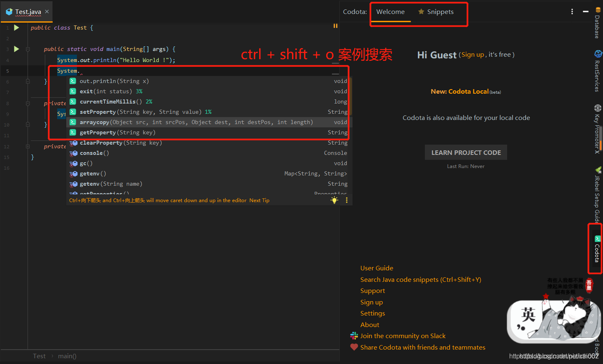
Task: Open the Database tool window
Action: [598, 23]
